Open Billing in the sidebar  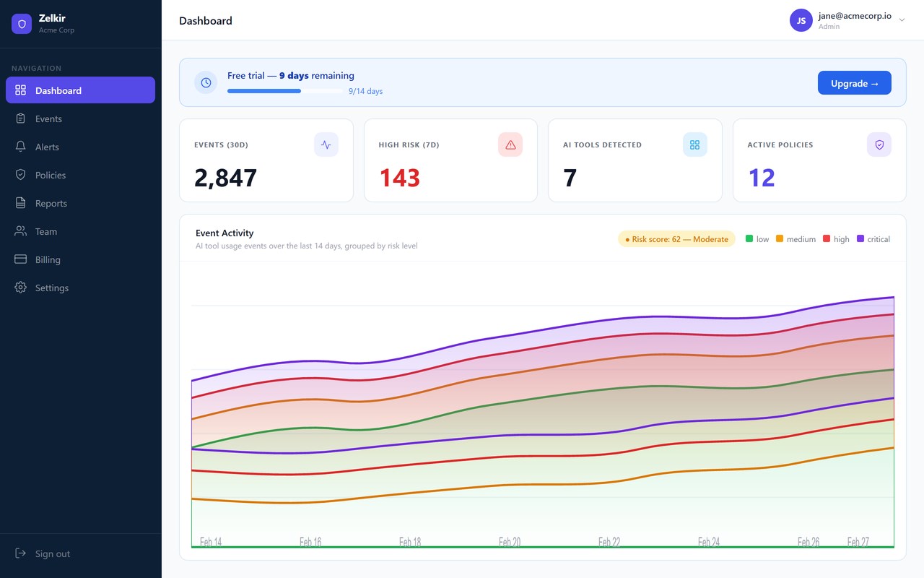click(x=80, y=259)
